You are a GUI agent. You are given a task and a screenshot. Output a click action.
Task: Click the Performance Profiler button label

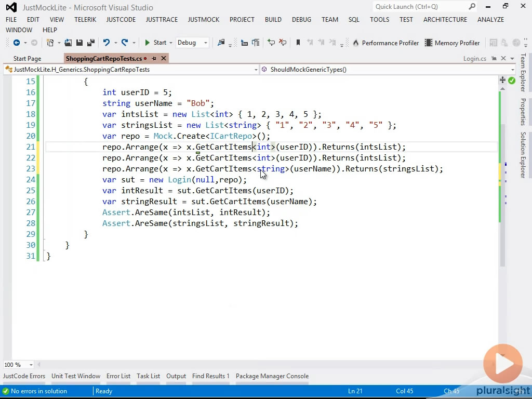[x=390, y=43]
